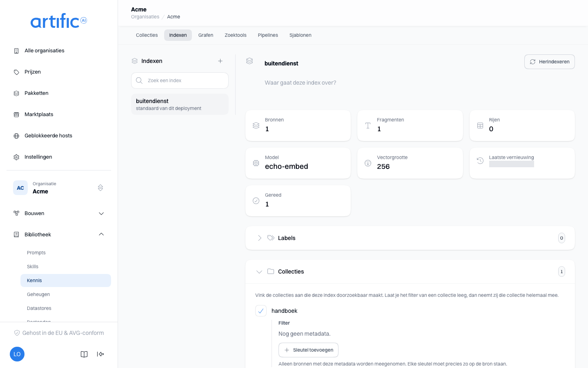Click the Collecties folder icon
Viewport: 588px width, 368px height.
pyautogui.click(x=271, y=272)
